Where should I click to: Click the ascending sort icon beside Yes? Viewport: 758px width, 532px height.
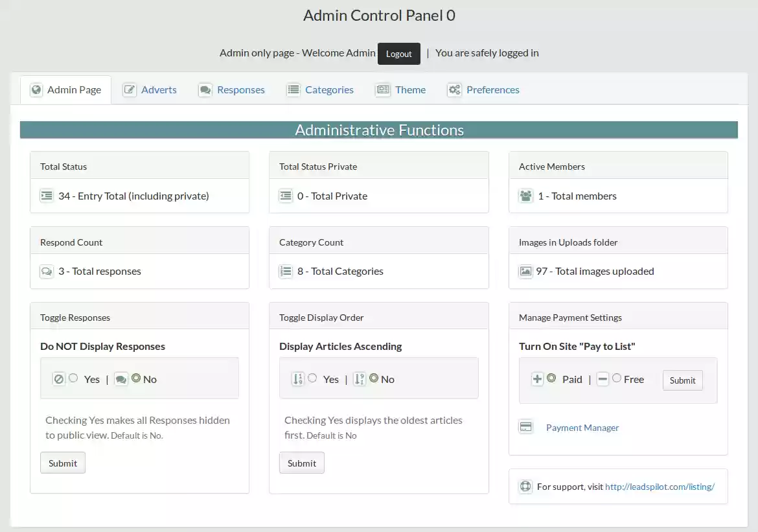click(299, 379)
